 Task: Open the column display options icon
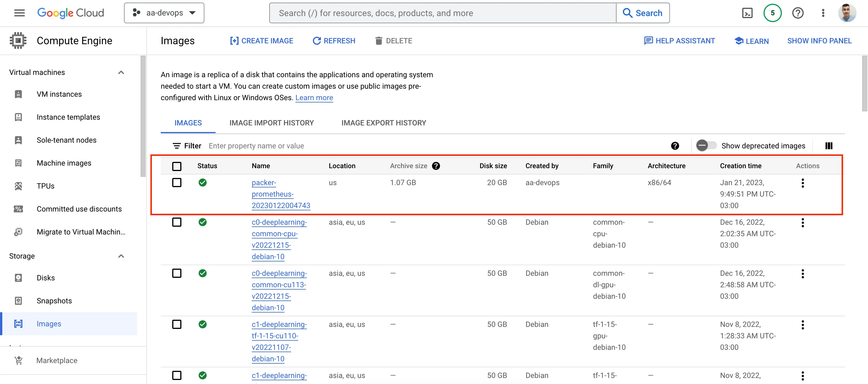[829, 146]
